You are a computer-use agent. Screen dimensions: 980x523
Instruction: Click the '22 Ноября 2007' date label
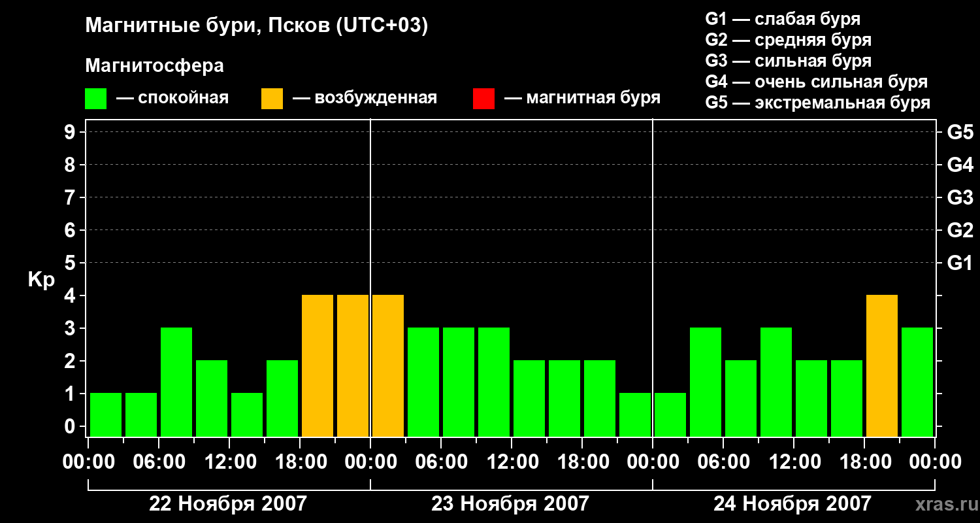point(228,503)
